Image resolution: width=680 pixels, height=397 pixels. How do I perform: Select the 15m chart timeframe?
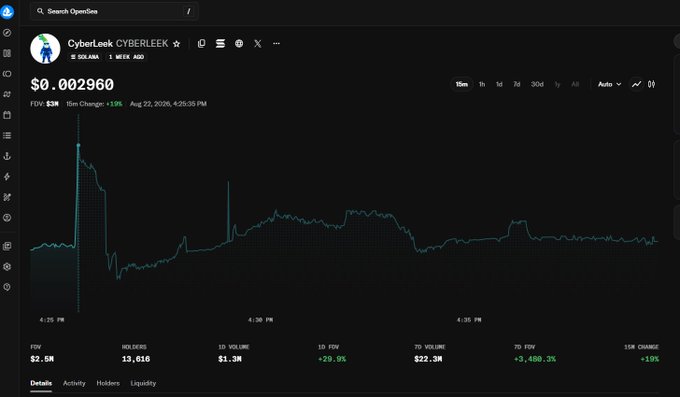click(x=461, y=84)
